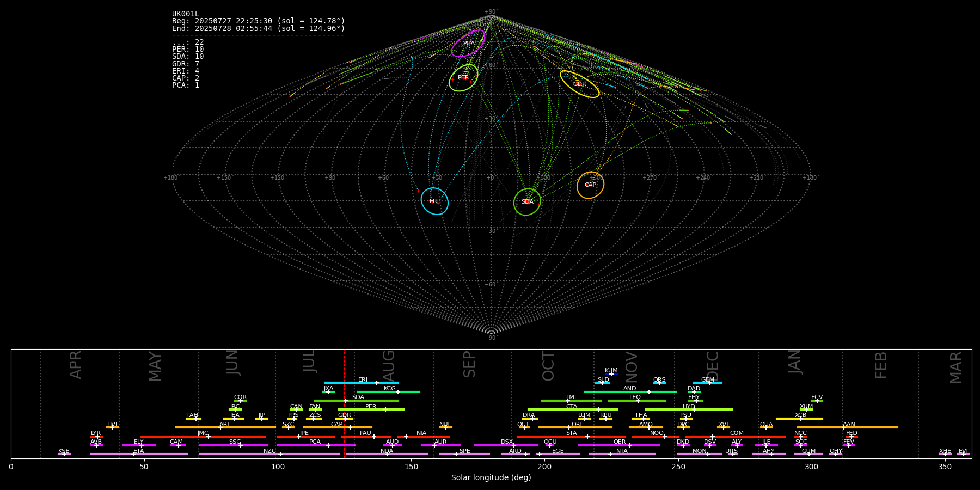Click the OER shower bar in timeline
The width and height of the screenshot is (980, 490).
(x=619, y=445)
